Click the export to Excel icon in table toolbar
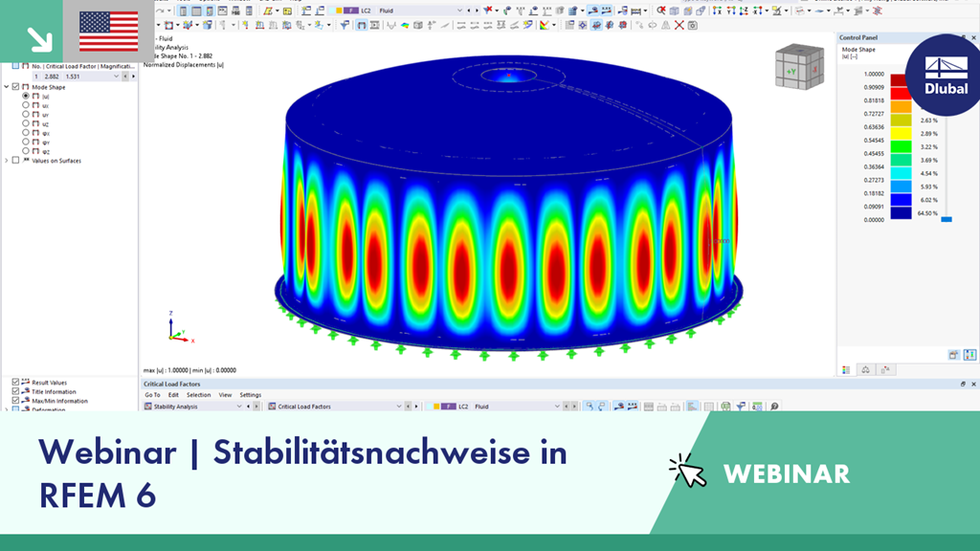The image size is (980, 551). point(725,407)
